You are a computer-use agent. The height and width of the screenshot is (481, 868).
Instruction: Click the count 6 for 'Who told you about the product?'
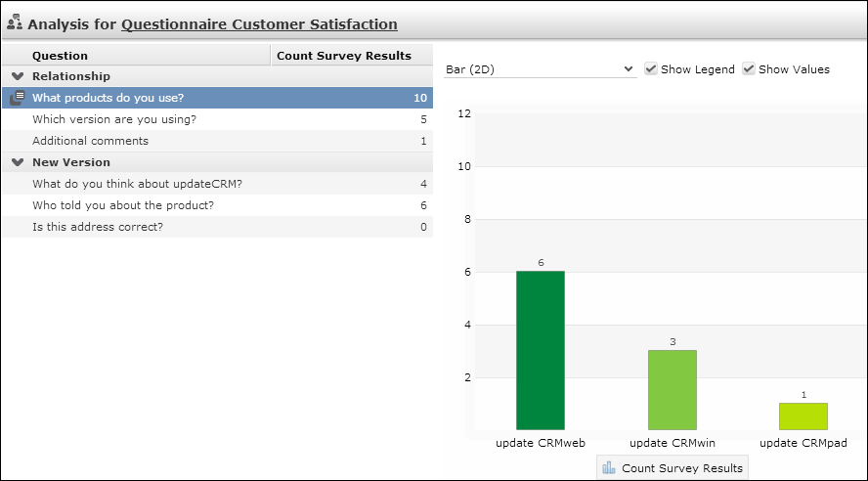coord(423,205)
